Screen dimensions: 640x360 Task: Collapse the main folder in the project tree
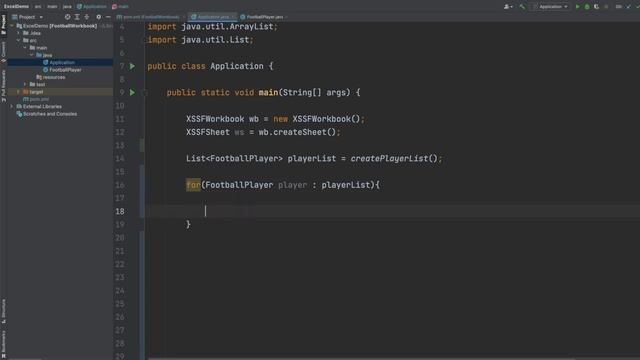(25, 48)
